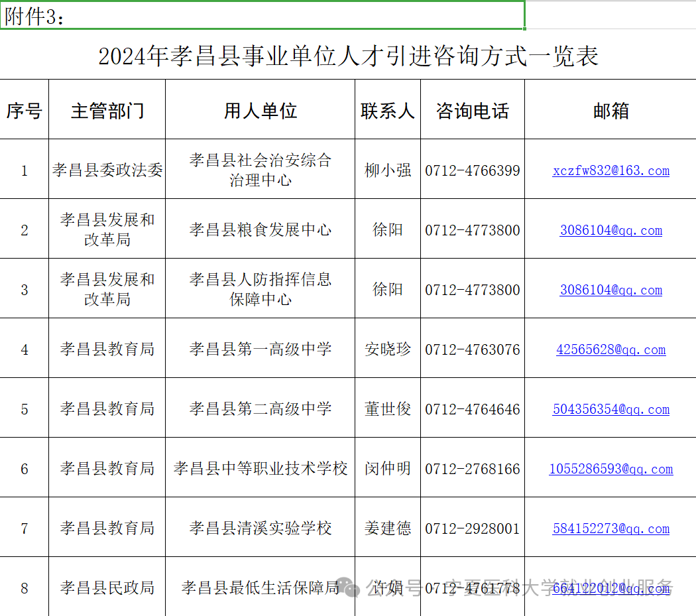Viewport: 696px width, 616px height.
Task: Select the phone cell 0712-2928001
Action: (473, 527)
